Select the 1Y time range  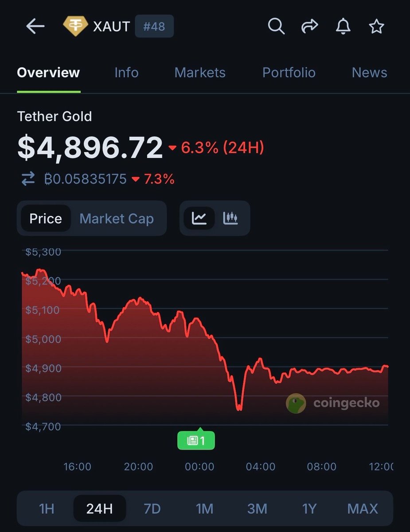[x=309, y=509]
